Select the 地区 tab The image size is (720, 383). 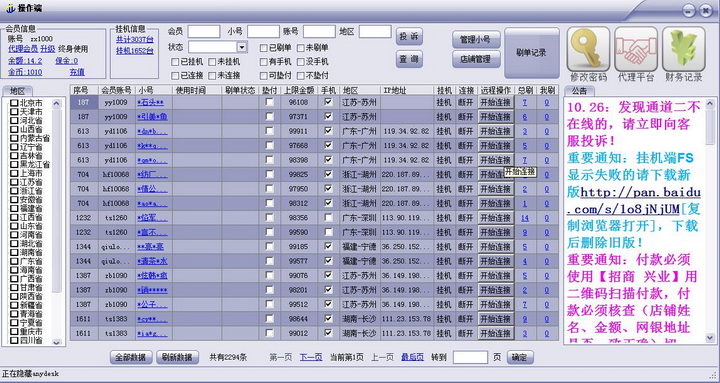pos(17,91)
